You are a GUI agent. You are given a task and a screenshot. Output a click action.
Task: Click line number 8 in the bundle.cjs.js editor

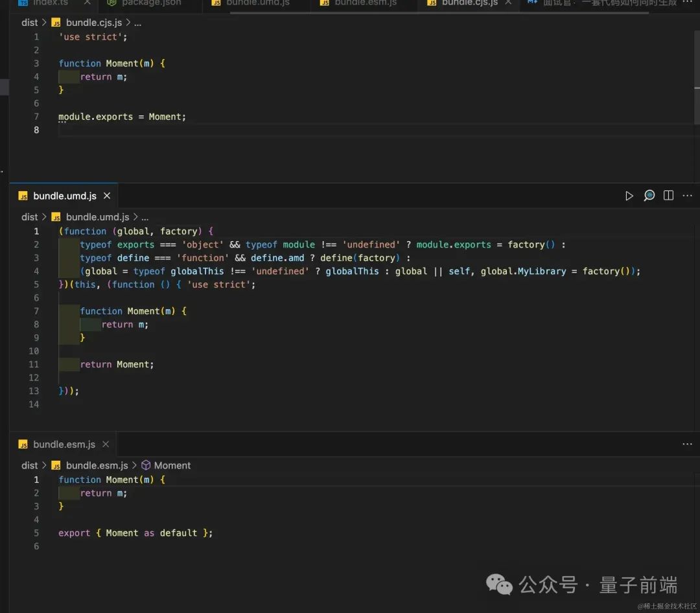point(36,130)
